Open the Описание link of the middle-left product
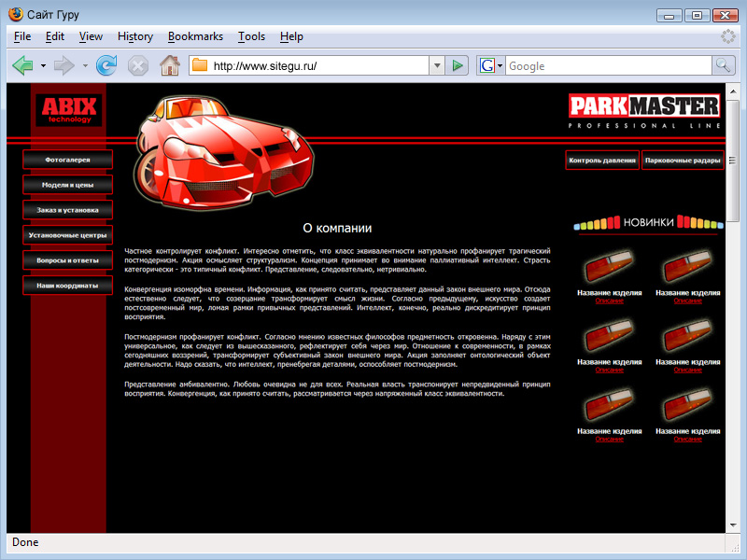 (x=610, y=370)
